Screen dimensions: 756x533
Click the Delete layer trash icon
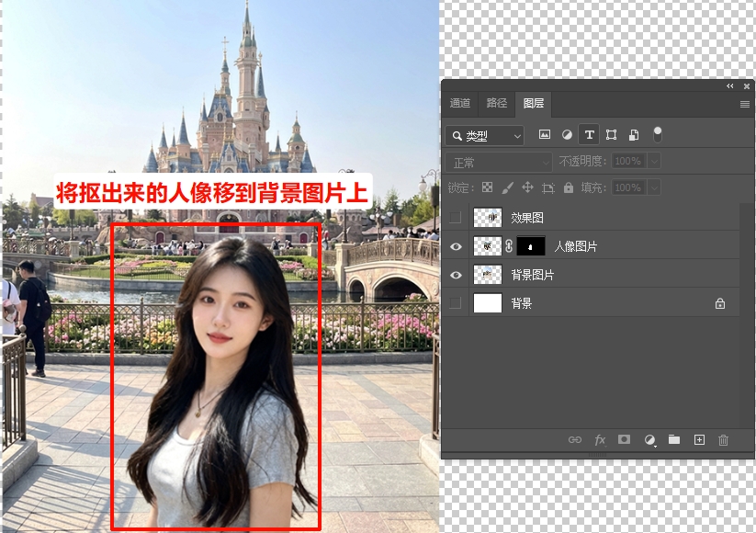(x=724, y=439)
